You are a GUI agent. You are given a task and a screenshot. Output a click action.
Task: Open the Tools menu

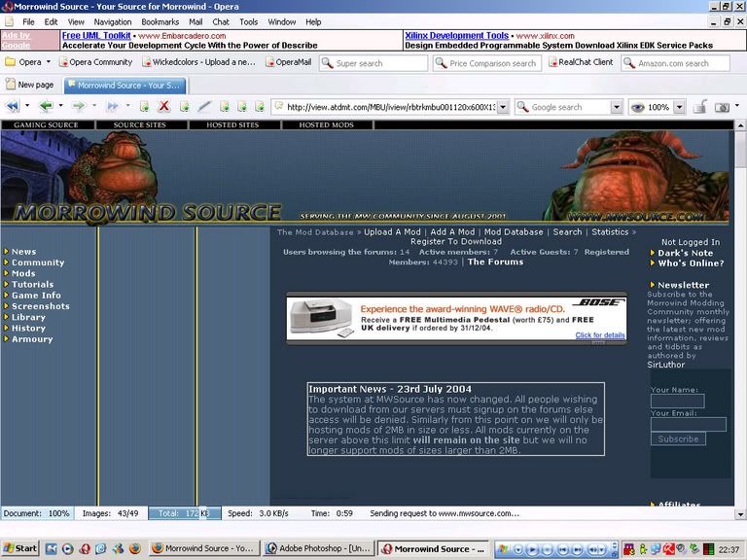(x=248, y=22)
